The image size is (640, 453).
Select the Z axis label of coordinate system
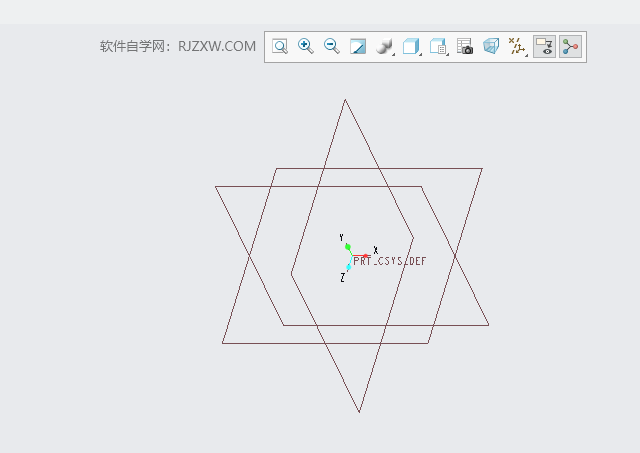tap(342, 278)
